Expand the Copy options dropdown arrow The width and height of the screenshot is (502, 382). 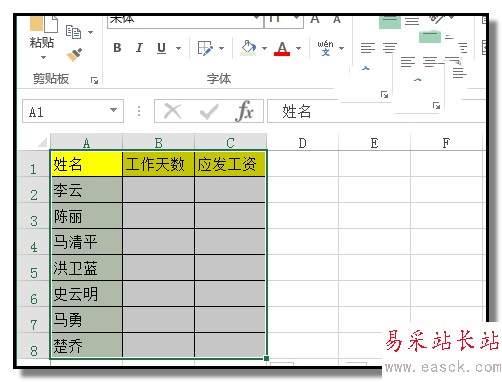click(90, 32)
